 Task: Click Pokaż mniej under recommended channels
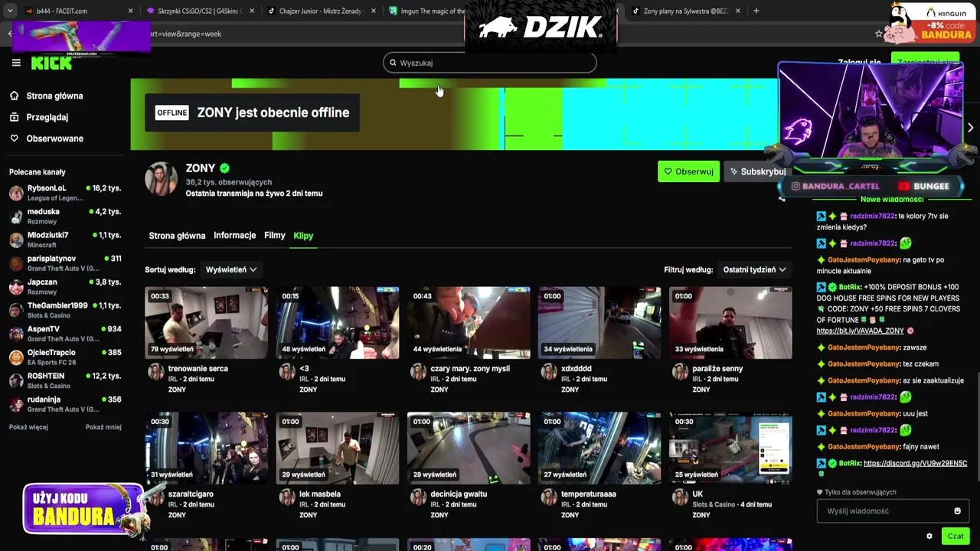coord(103,427)
